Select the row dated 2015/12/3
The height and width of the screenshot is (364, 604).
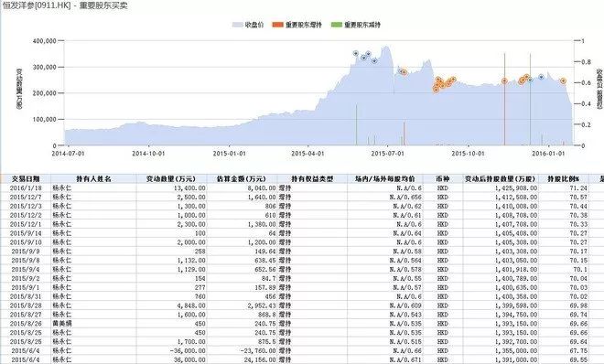pos(302,207)
